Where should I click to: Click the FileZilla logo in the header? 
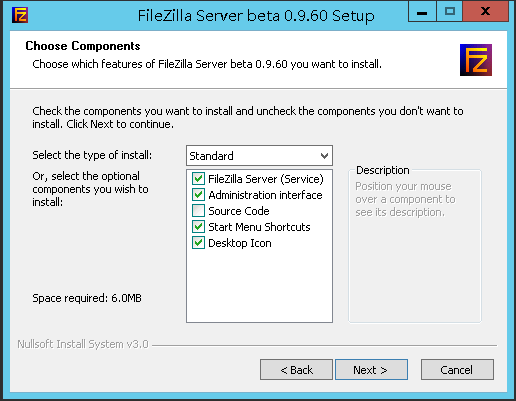pos(476,60)
